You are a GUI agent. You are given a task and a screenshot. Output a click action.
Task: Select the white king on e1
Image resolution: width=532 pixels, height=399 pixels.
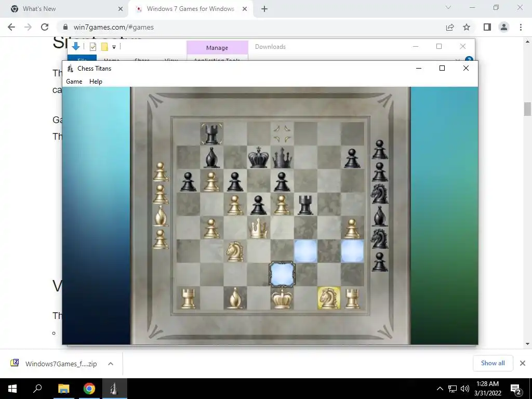pyautogui.click(x=282, y=298)
